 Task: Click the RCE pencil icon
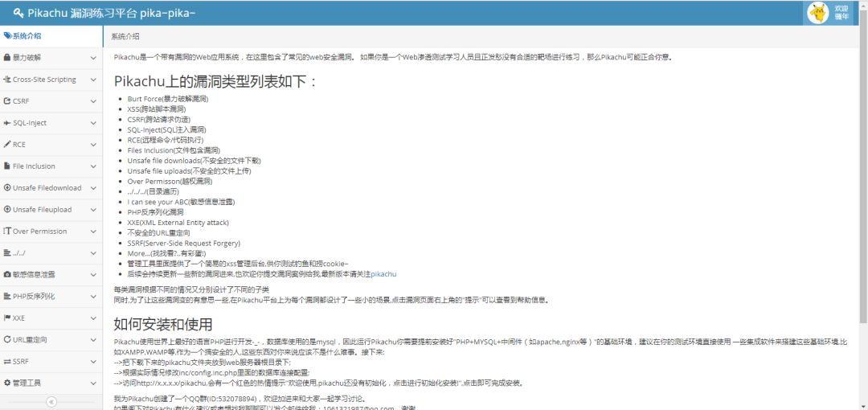[x=7, y=145]
